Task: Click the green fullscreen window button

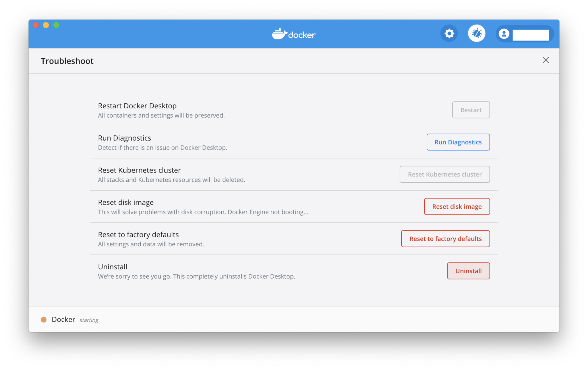Action: coord(56,25)
